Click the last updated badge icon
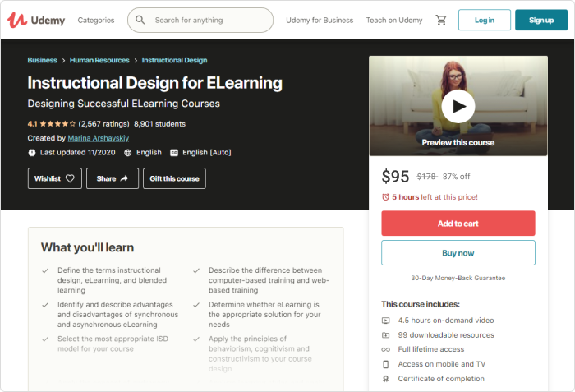 tap(32, 153)
